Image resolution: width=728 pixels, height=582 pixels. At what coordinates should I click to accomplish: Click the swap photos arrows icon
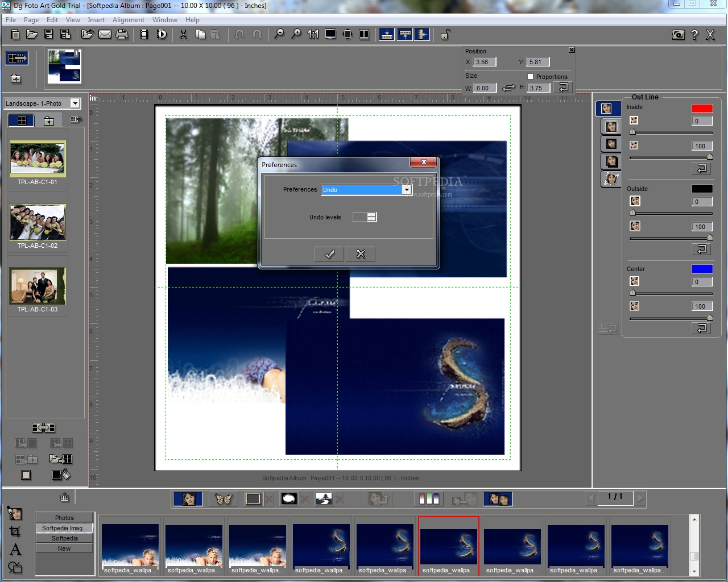(43, 427)
